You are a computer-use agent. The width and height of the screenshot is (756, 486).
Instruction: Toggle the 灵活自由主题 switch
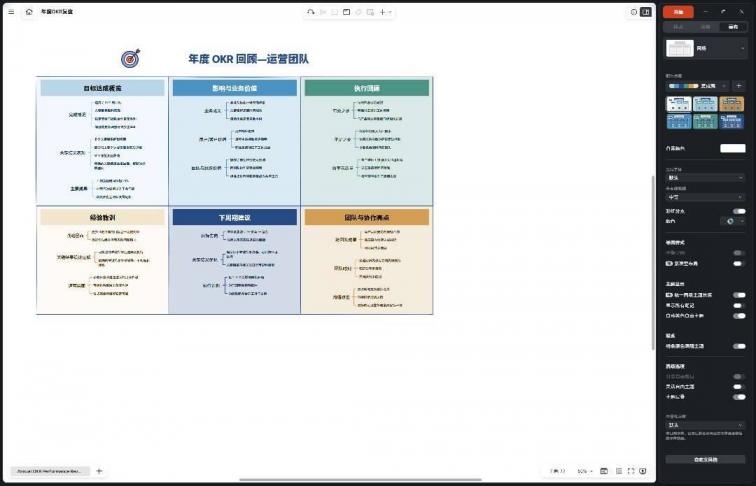point(739,387)
